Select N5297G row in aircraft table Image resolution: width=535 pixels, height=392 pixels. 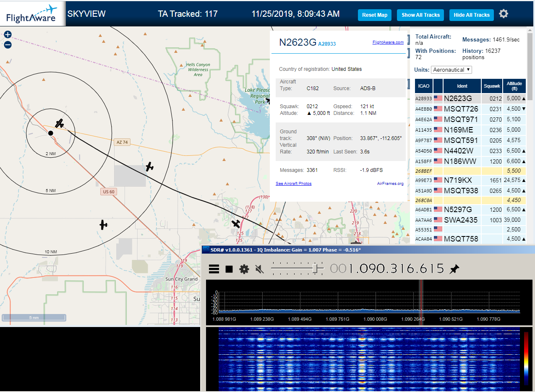pos(470,210)
